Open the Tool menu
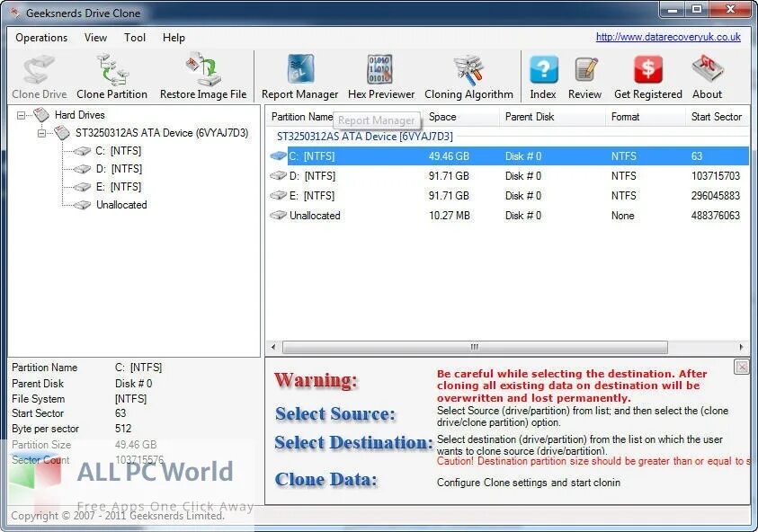The height and width of the screenshot is (532, 758). pos(135,38)
